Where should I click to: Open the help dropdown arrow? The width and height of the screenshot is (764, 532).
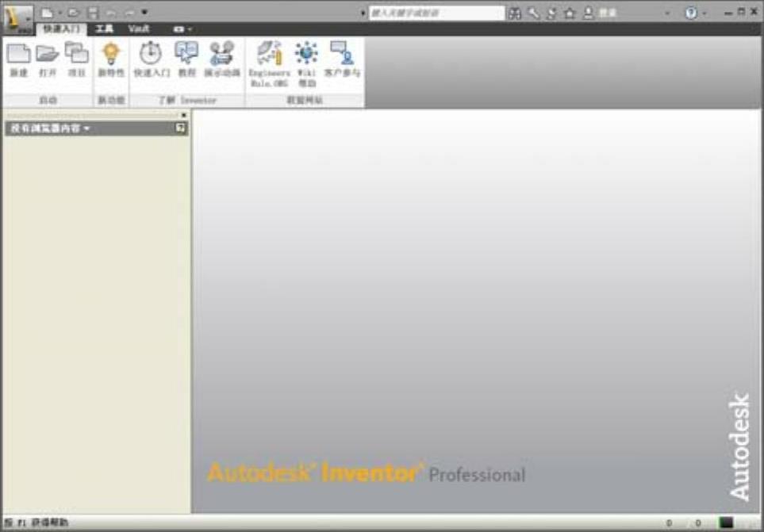pos(704,13)
